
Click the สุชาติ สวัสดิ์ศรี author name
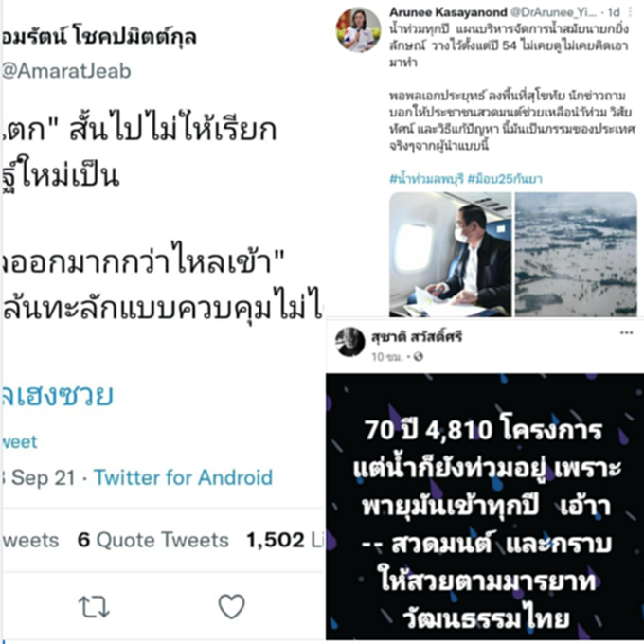tap(417, 337)
